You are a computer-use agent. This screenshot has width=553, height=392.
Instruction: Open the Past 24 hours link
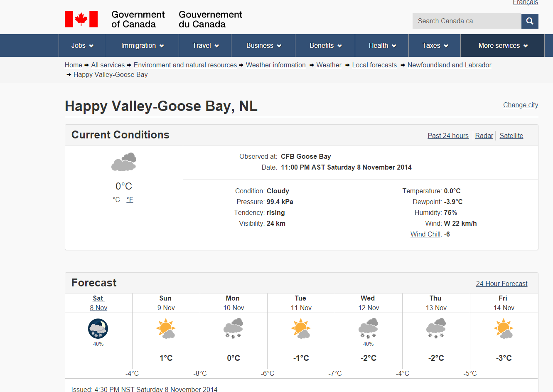click(x=448, y=136)
